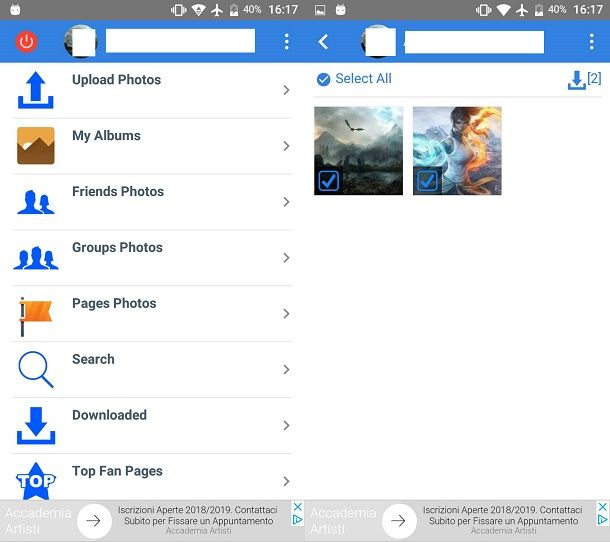The width and height of the screenshot is (610, 542).
Task: Expand Friends Photos via its chevron
Action: tap(287, 202)
